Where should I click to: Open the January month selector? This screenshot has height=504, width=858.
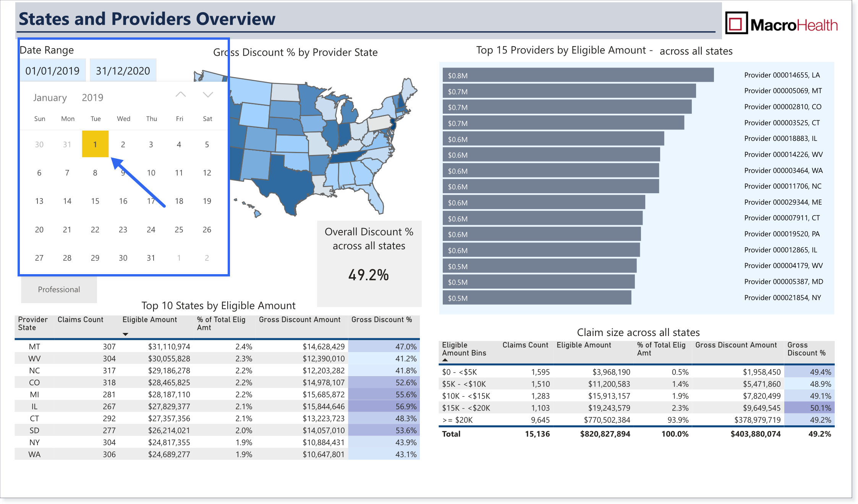pos(50,98)
